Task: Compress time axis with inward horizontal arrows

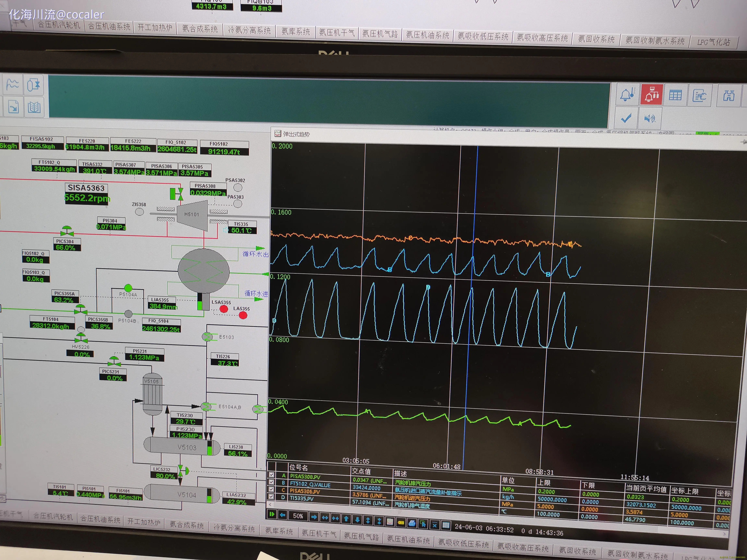Action: pyautogui.click(x=335, y=518)
